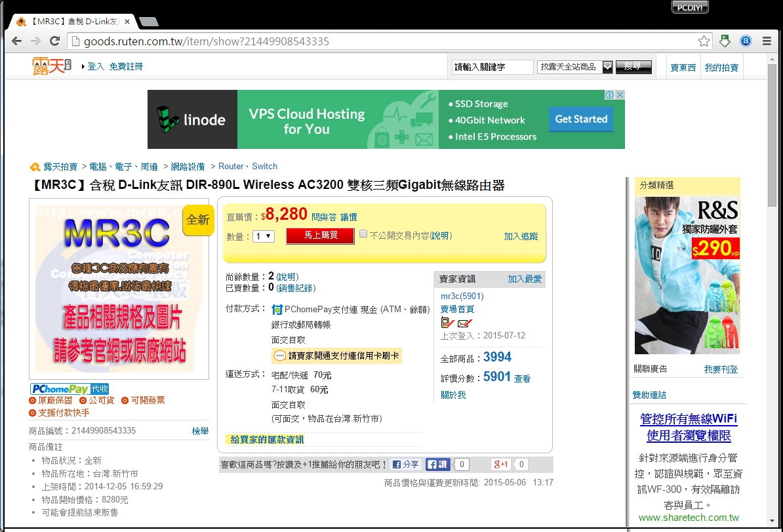Open the 管控所有無線WiFi sponsored link

(x=689, y=427)
